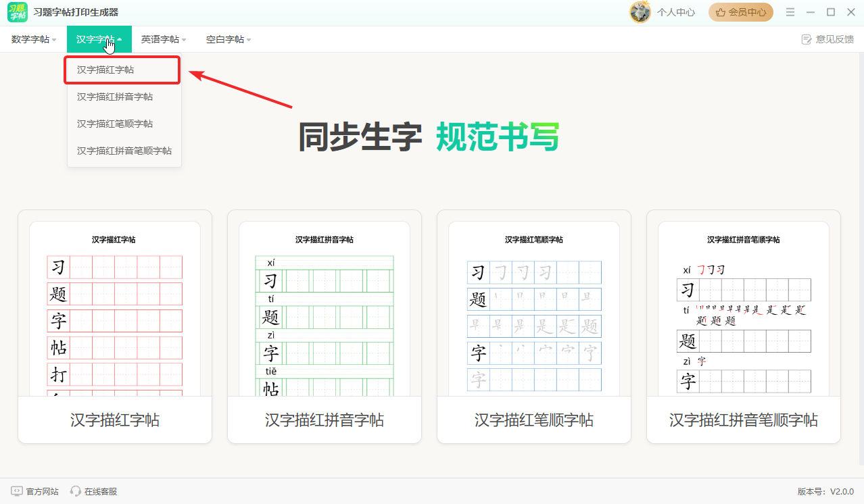Select 汉字描红拼音字帖 from dropdown list
Image resolution: width=864 pixels, height=504 pixels.
pyautogui.click(x=124, y=97)
